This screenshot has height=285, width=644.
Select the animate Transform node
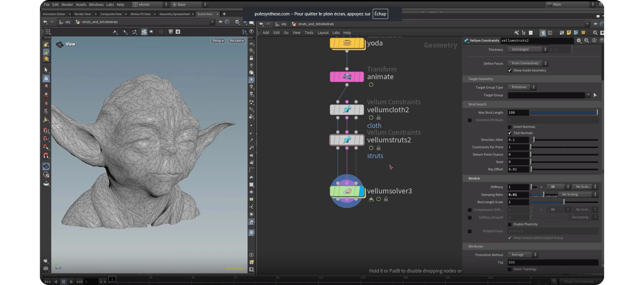(347, 77)
